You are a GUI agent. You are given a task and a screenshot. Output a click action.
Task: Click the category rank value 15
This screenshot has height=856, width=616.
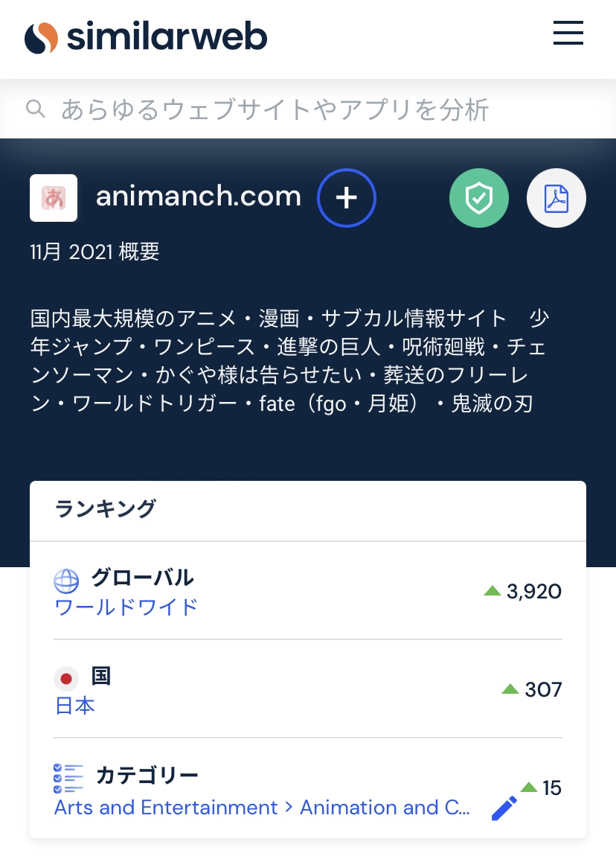pyautogui.click(x=552, y=788)
